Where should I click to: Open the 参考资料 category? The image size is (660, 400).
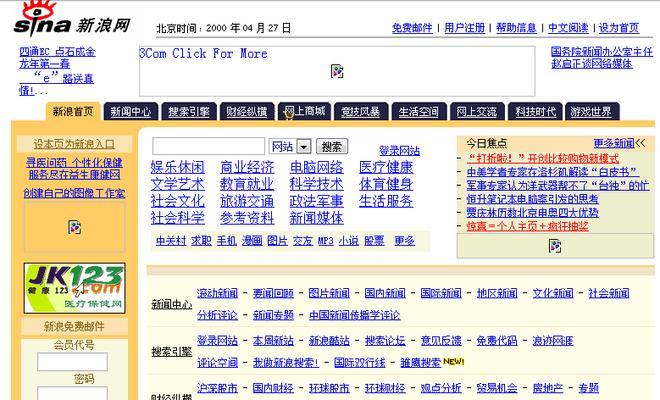(x=247, y=218)
